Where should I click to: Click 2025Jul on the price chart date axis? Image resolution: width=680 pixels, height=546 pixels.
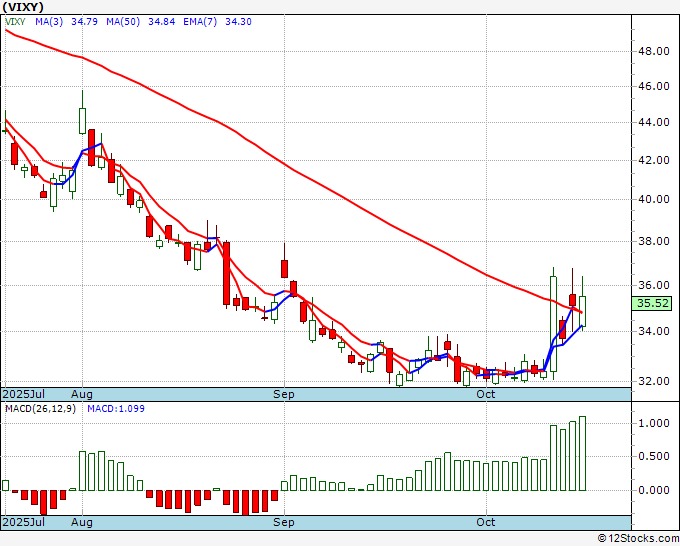[23, 394]
